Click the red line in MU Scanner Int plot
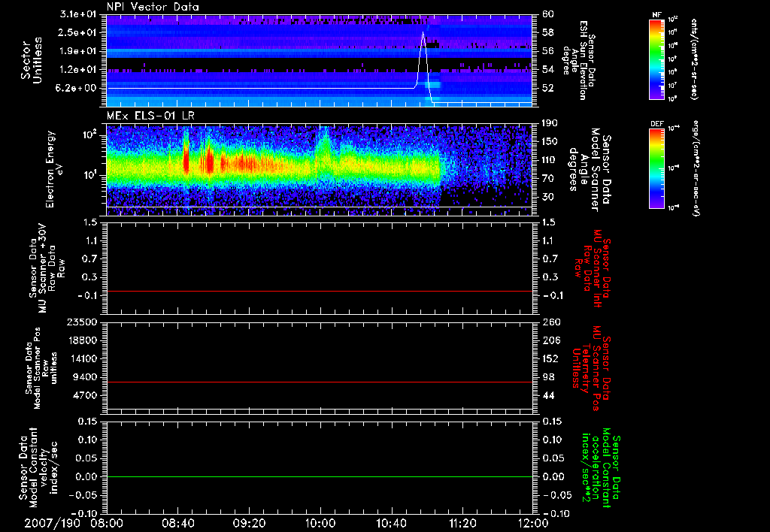Viewport: 770px width, 532px height. [x=320, y=291]
